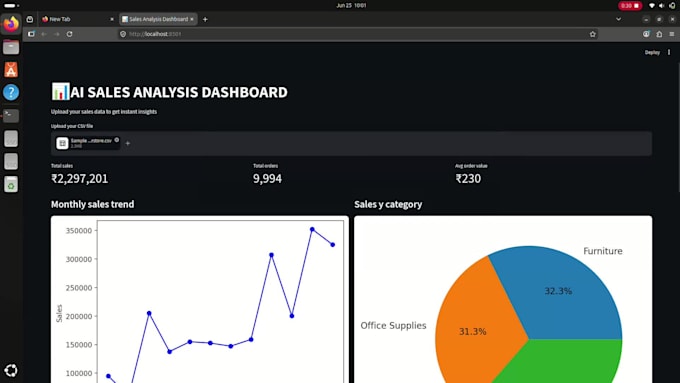Click the AI Sales Analysis Dashboard title
The width and height of the screenshot is (680, 383).
pos(169,92)
